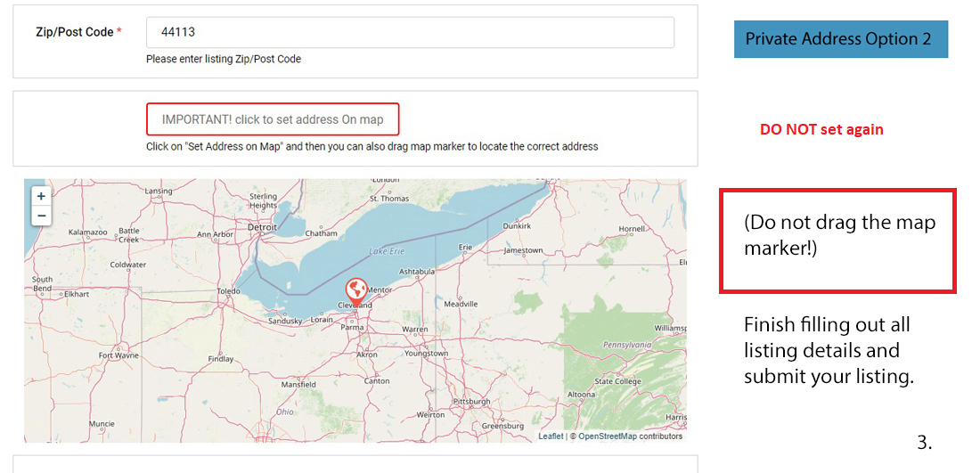The image size is (980, 473).
Task: Click the red map marker at Cleveland
Action: coord(355,290)
